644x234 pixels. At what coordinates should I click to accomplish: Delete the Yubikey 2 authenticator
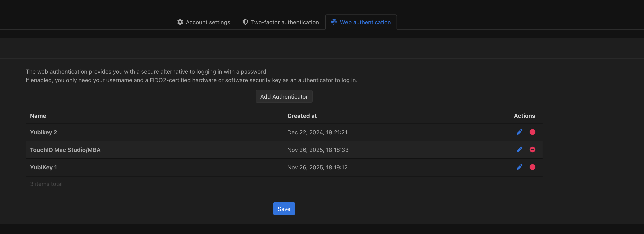[532, 132]
